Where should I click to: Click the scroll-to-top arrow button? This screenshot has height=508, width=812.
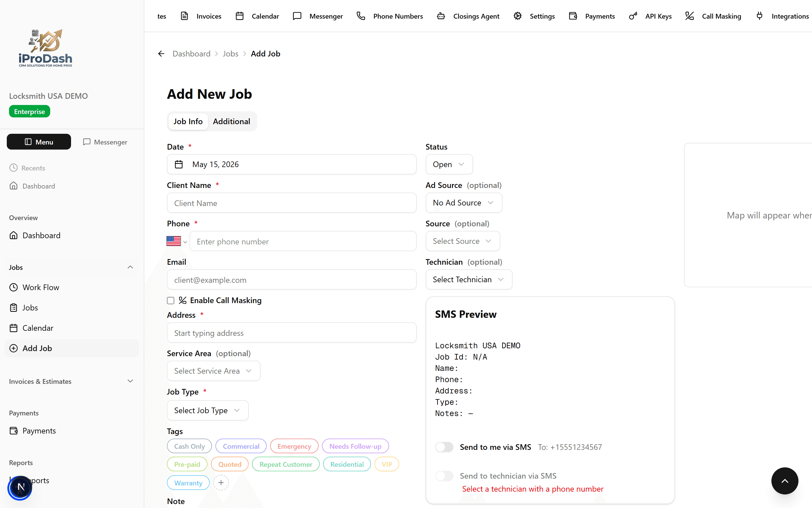coord(784,481)
